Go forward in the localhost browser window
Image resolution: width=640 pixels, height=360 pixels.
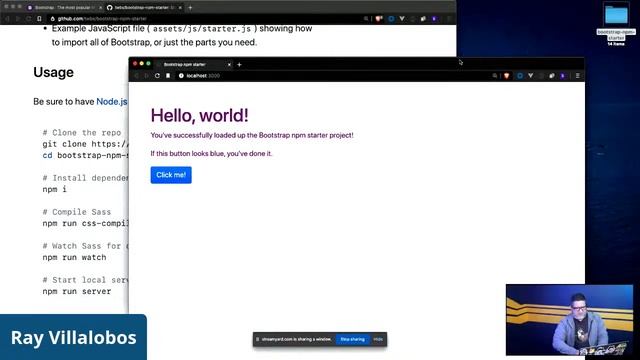[147, 76]
